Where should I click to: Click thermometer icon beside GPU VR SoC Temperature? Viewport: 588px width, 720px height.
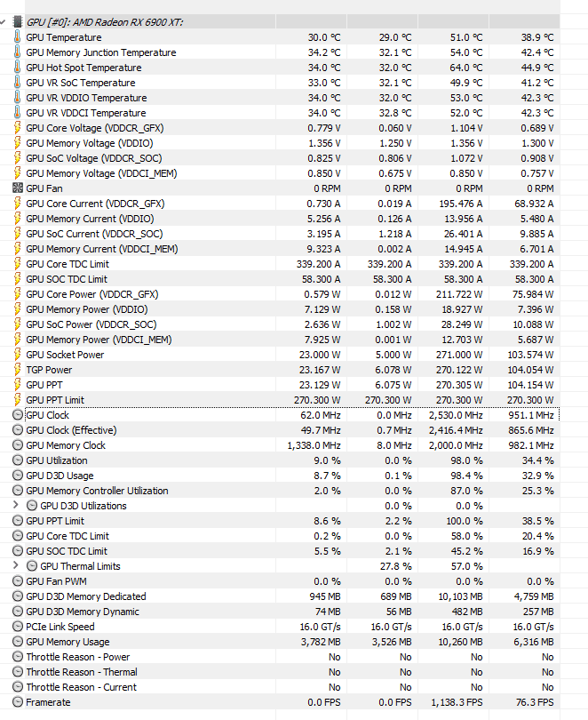[18, 83]
